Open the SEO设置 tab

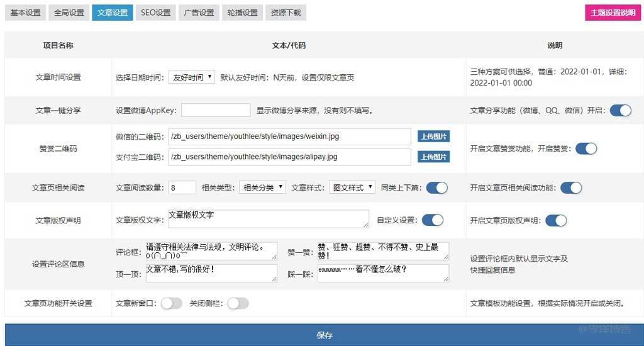click(155, 13)
